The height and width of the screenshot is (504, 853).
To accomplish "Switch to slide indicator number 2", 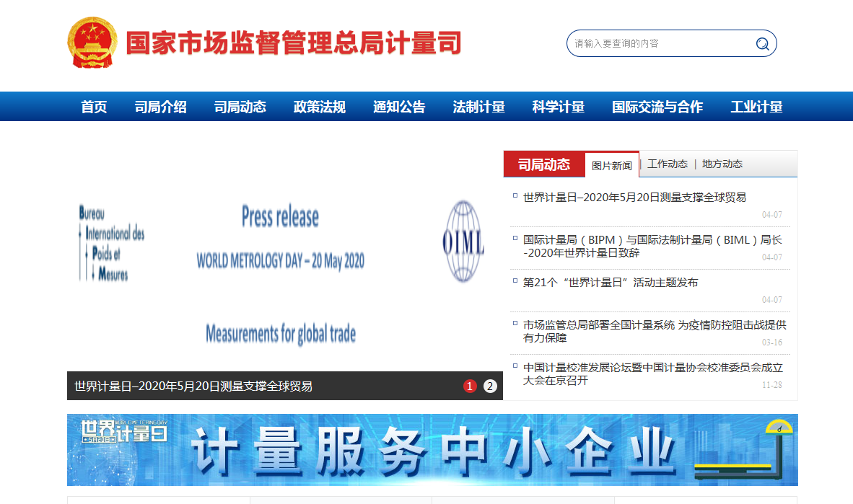I will [490, 386].
